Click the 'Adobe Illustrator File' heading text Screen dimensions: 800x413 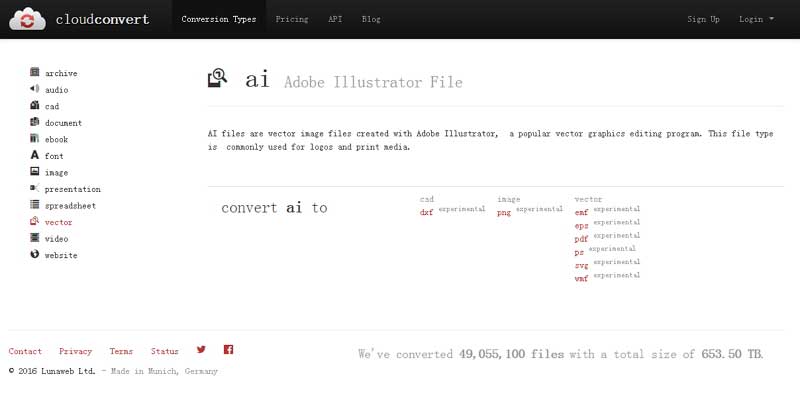pyautogui.click(x=373, y=82)
